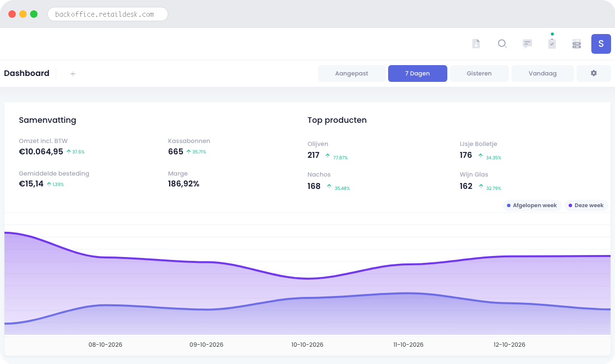The width and height of the screenshot is (615, 364).
Task: Click the Samenvatting heading
Action: 47,120
